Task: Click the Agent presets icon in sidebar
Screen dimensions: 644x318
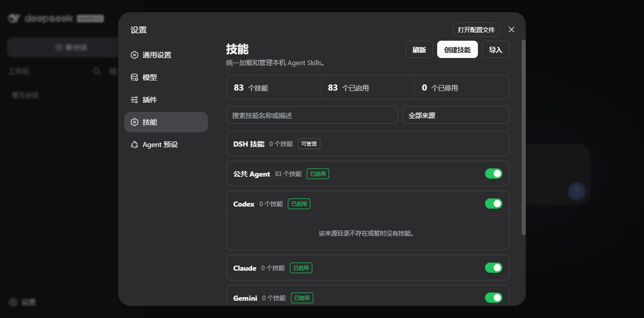Action: (135, 144)
